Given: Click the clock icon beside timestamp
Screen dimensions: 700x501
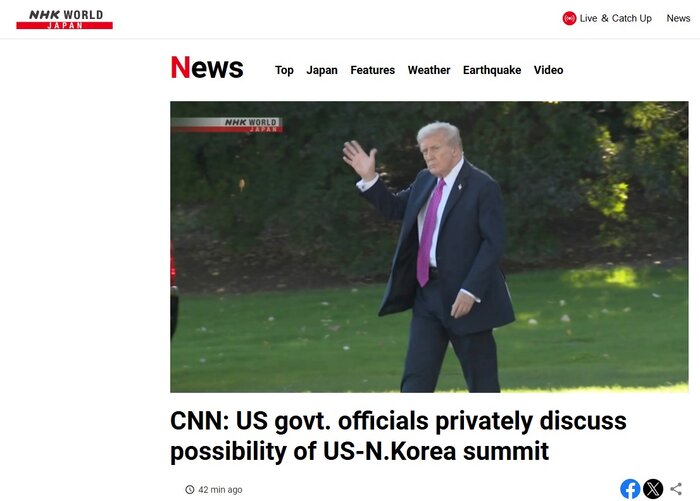Looking at the screenshot, I should [190, 489].
